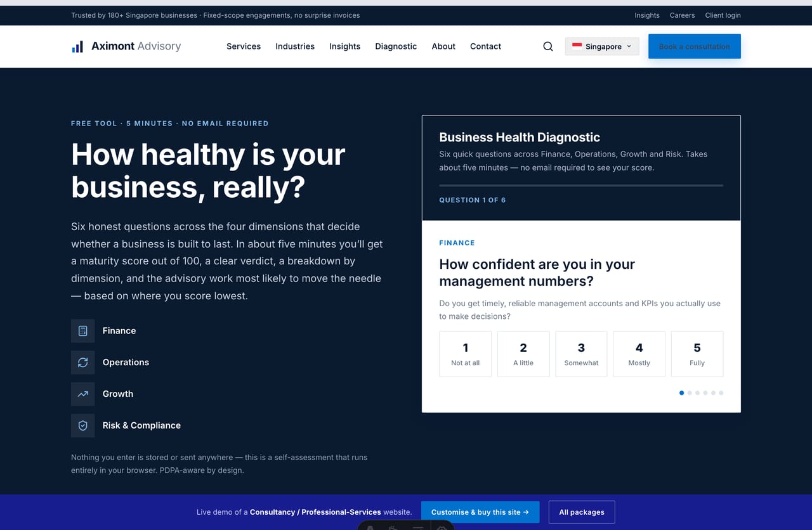
Task: Pick answer 4 Mostly
Action: coord(639,354)
